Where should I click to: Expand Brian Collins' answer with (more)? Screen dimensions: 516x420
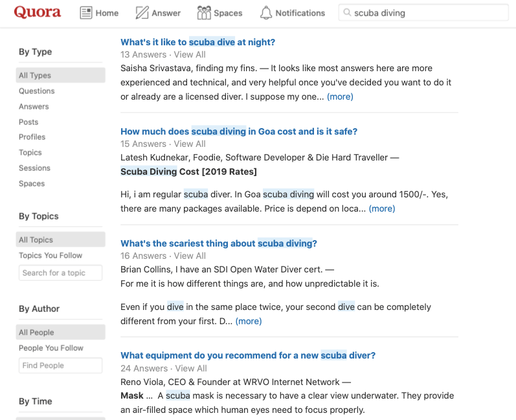249,322
